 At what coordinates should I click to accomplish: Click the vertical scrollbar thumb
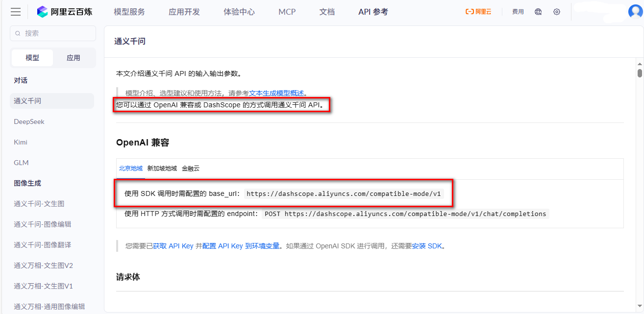(640, 73)
